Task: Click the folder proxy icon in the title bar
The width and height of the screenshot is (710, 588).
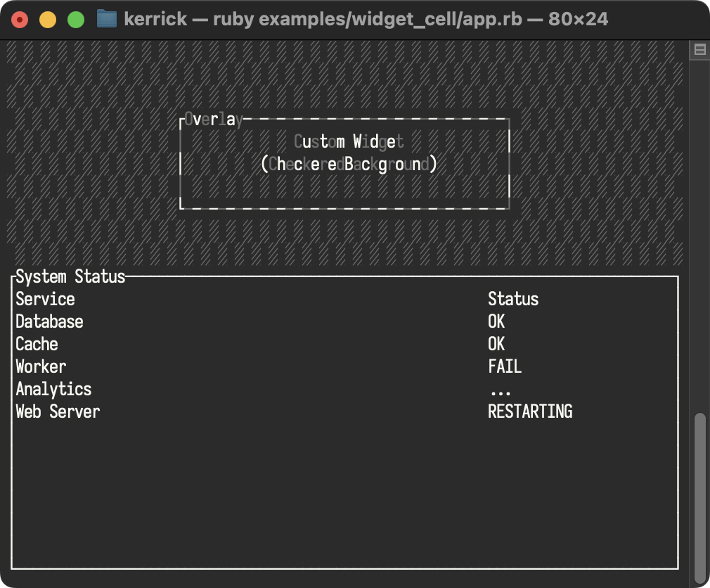Action: coord(107,19)
